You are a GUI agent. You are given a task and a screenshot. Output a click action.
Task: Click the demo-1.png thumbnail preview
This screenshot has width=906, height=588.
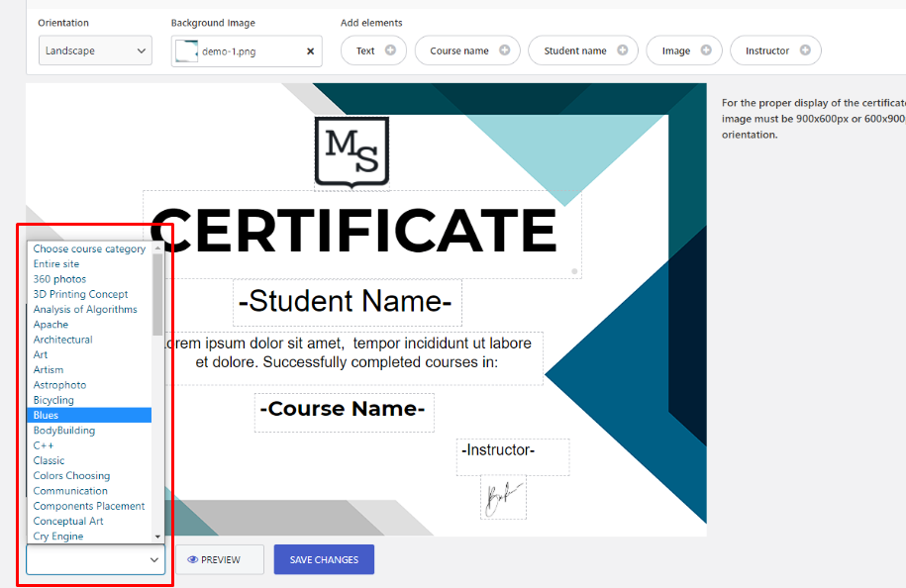pos(186,50)
